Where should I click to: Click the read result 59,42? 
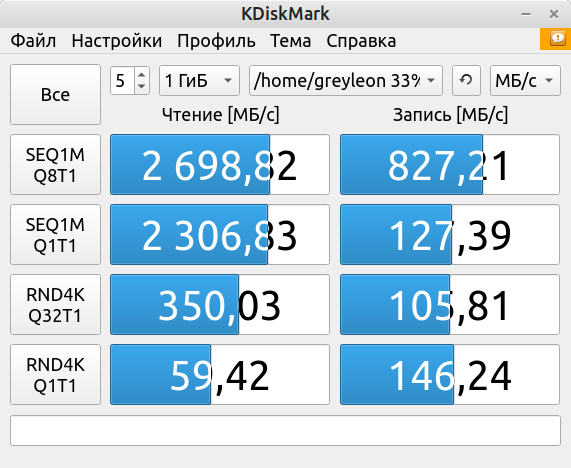220,374
